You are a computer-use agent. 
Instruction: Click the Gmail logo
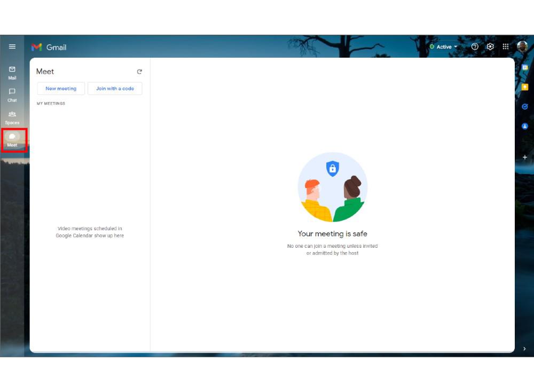(49, 48)
